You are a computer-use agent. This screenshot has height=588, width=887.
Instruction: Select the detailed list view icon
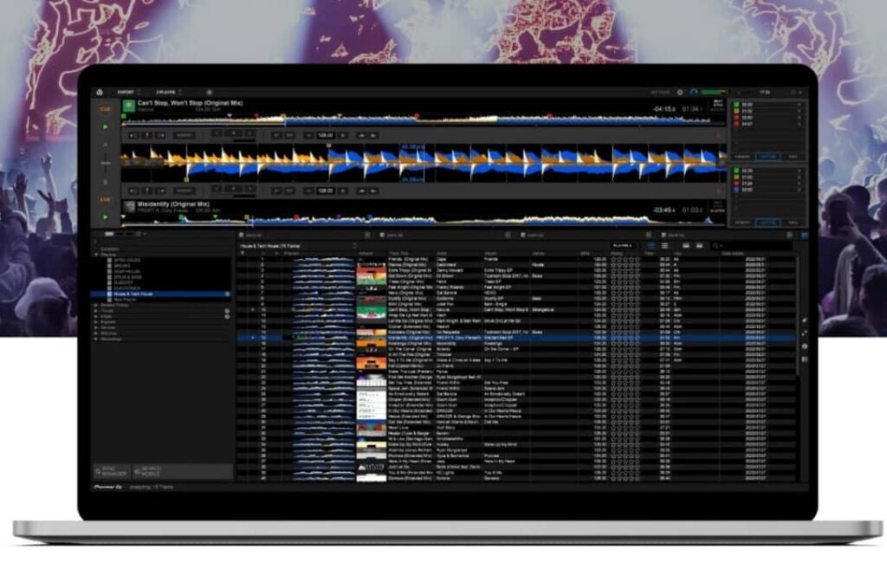pyautogui.click(x=664, y=244)
